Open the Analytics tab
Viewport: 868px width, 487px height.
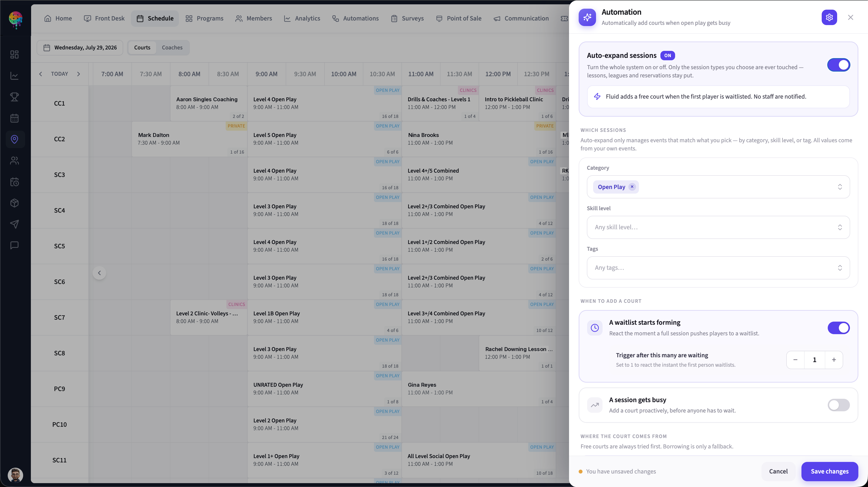302,18
